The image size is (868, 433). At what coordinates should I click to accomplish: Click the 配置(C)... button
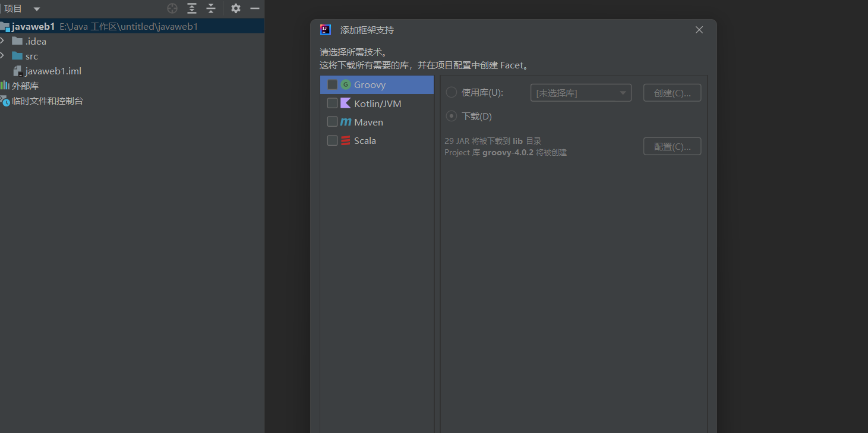click(672, 146)
